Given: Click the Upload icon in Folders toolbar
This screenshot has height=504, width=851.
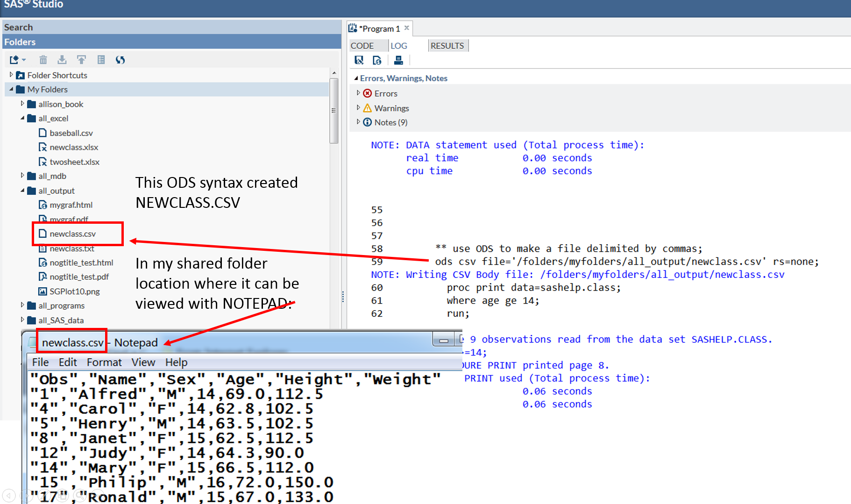Looking at the screenshot, I should [x=81, y=60].
